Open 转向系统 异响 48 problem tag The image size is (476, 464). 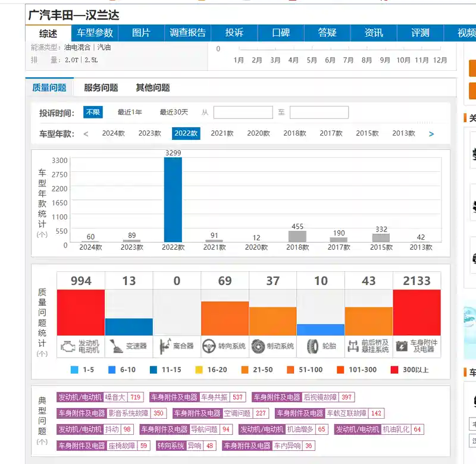186,446
